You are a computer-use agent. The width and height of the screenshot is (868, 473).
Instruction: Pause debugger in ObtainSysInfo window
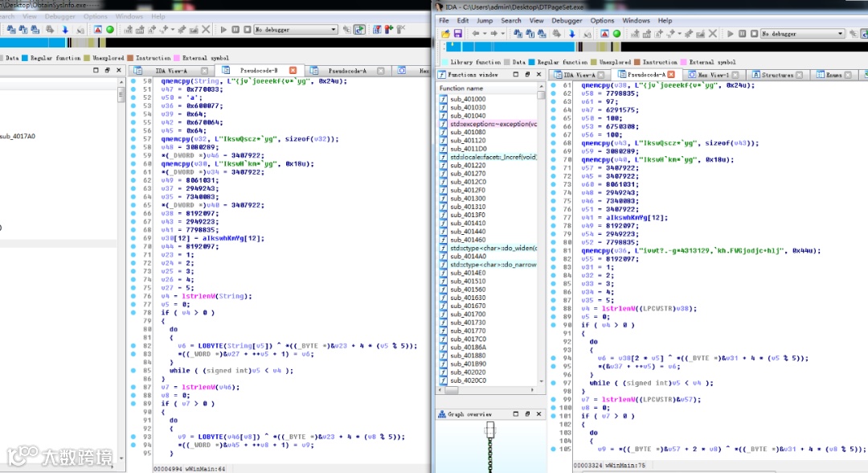(x=235, y=29)
